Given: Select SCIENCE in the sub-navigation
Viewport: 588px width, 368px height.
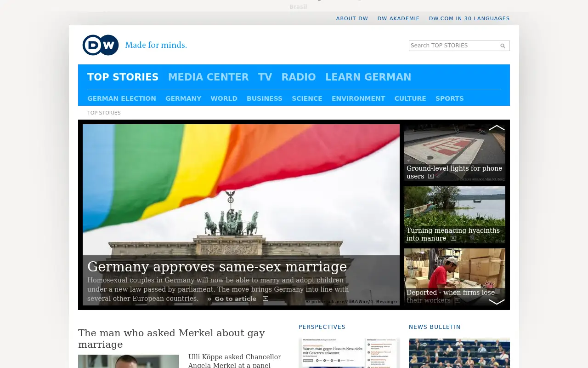Looking at the screenshot, I should tap(307, 98).
